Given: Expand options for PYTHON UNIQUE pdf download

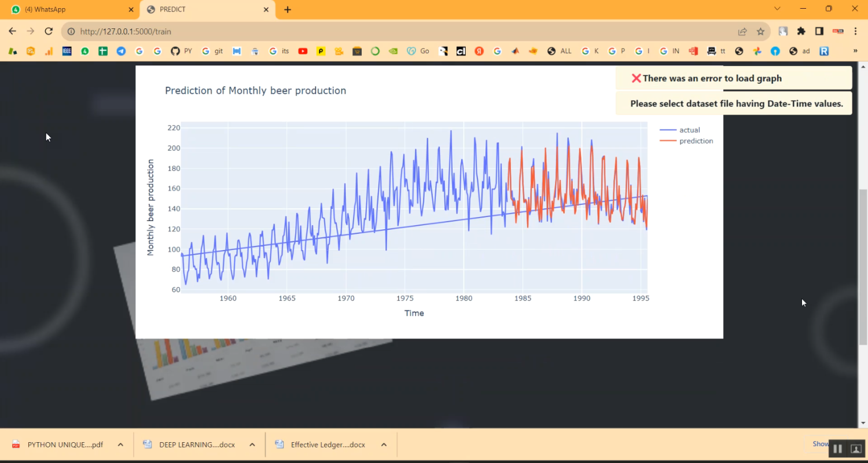Looking at the screenshot, I should [120, 444].
